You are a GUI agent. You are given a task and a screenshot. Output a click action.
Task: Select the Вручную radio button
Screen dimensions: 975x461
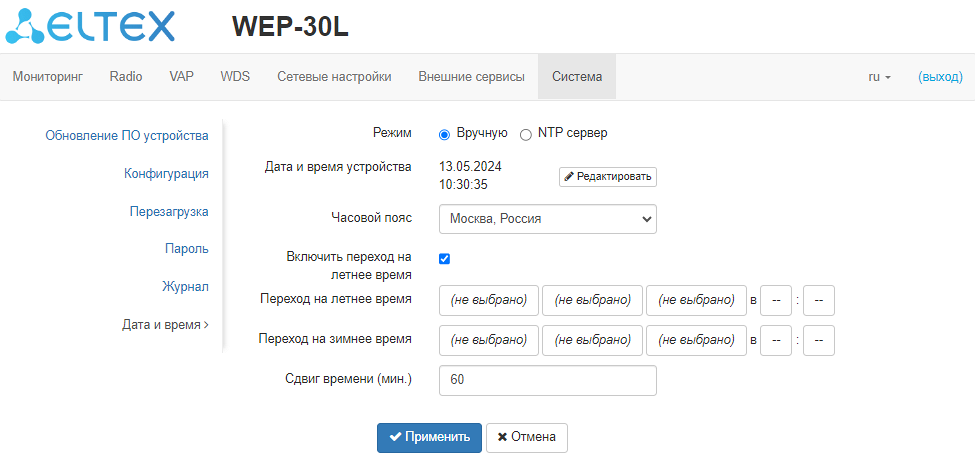pyautogui.click(x=445, y=133)
